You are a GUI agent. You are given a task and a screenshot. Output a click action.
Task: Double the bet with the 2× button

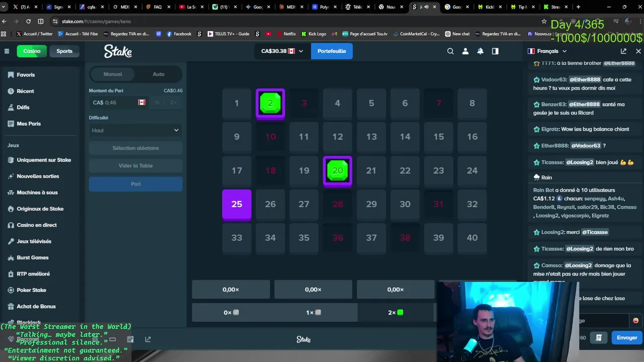[x=173, y=102]
